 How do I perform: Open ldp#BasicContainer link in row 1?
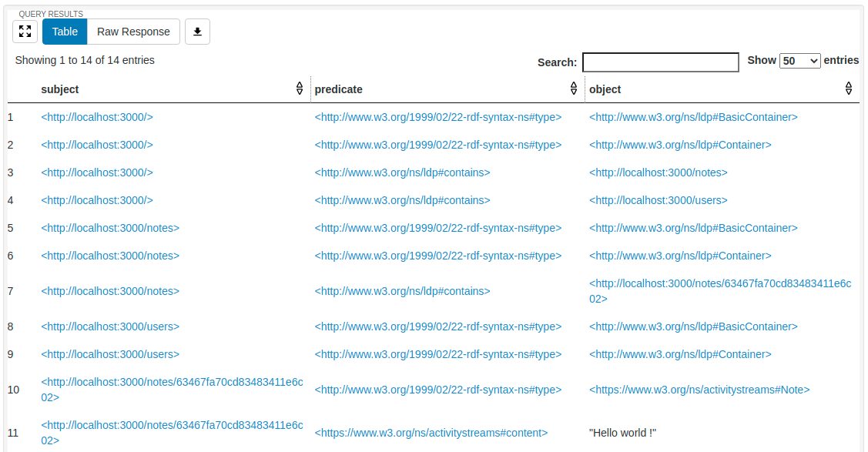coord(692,117)
